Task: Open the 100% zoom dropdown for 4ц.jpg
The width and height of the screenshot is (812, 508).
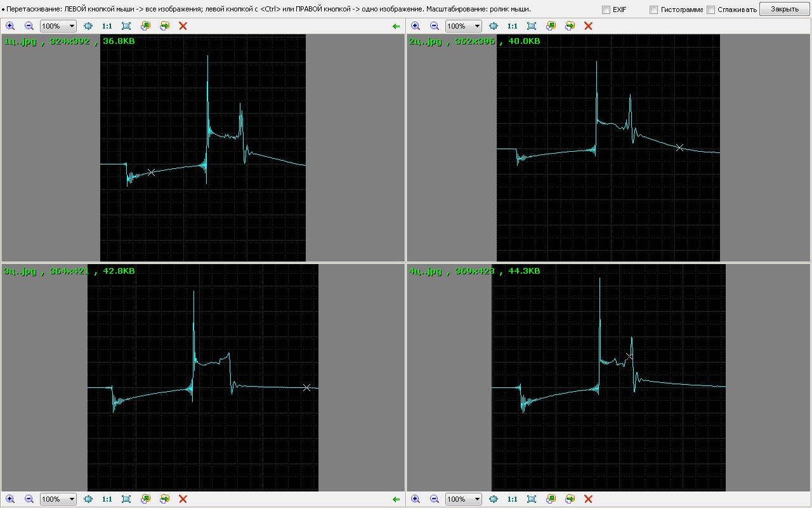Action: tap(464, 499)
